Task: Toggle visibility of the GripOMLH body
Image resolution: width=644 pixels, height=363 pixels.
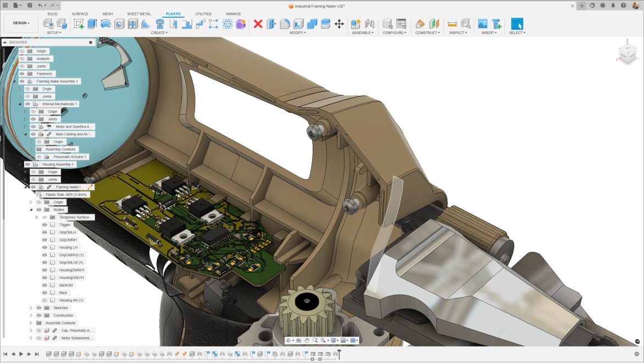Action: [44, 232]
